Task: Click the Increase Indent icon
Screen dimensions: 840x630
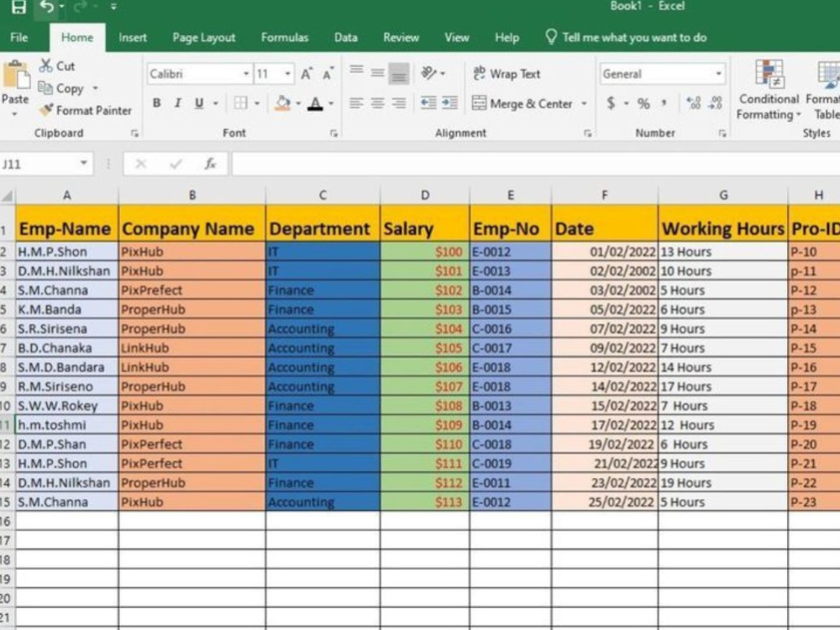Action: pyautogui.click(x=450, y=102)
